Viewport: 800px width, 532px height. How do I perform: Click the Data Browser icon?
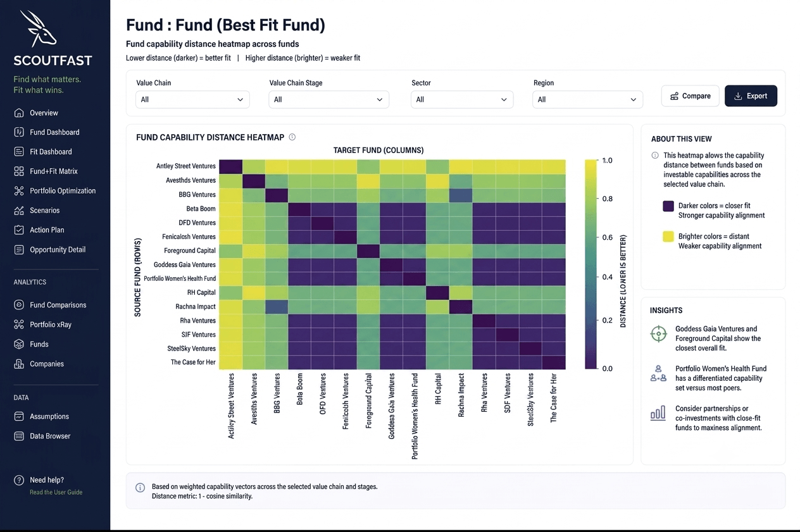tap(19, 436)
